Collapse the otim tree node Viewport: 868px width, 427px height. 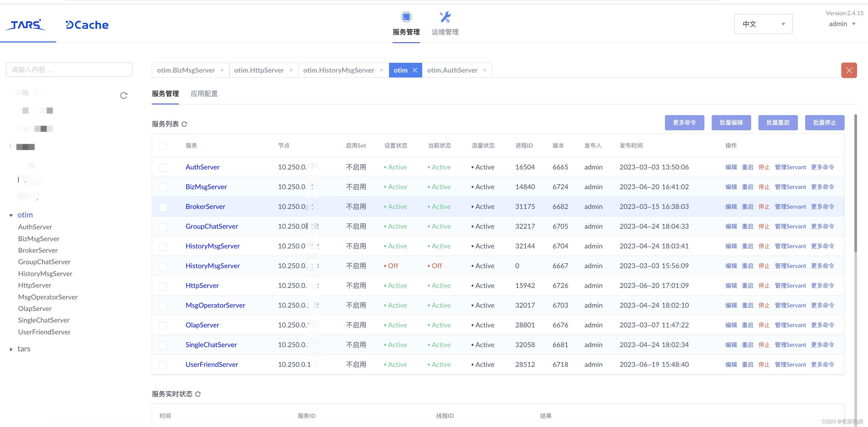tap(11, 215)
